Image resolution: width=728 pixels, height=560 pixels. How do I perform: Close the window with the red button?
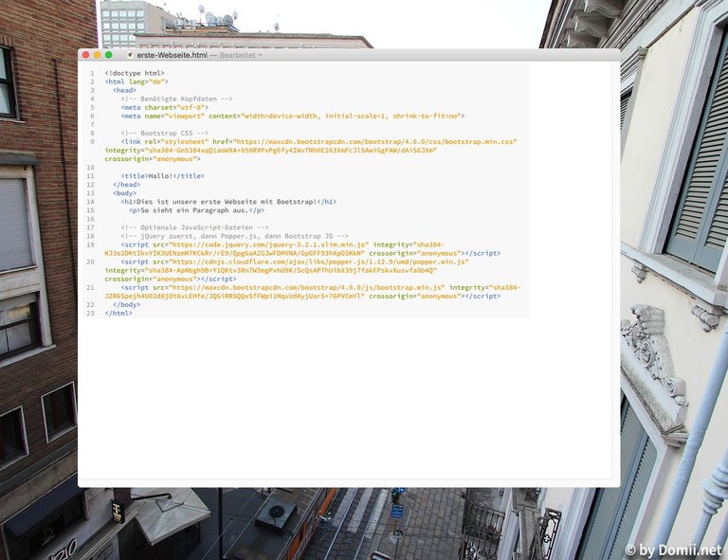(86, 55)
